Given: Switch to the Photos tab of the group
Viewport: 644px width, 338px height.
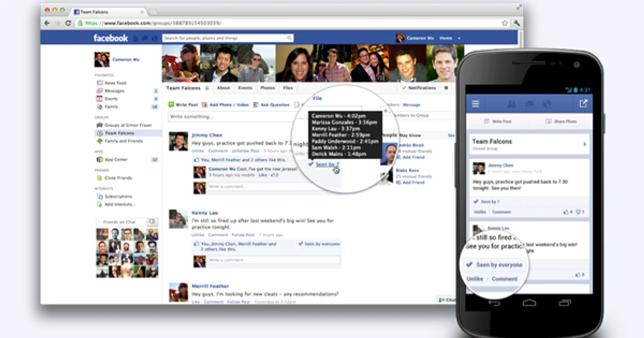Looking at the screenshot, I should click(268, 88).
